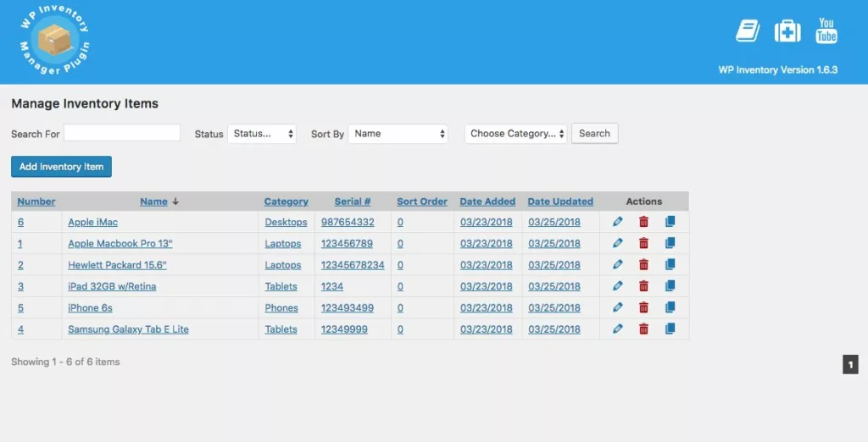868x442 pixels.
Task: Delete the Apple Macbook Pro 13" item
Action: (643, 243)
